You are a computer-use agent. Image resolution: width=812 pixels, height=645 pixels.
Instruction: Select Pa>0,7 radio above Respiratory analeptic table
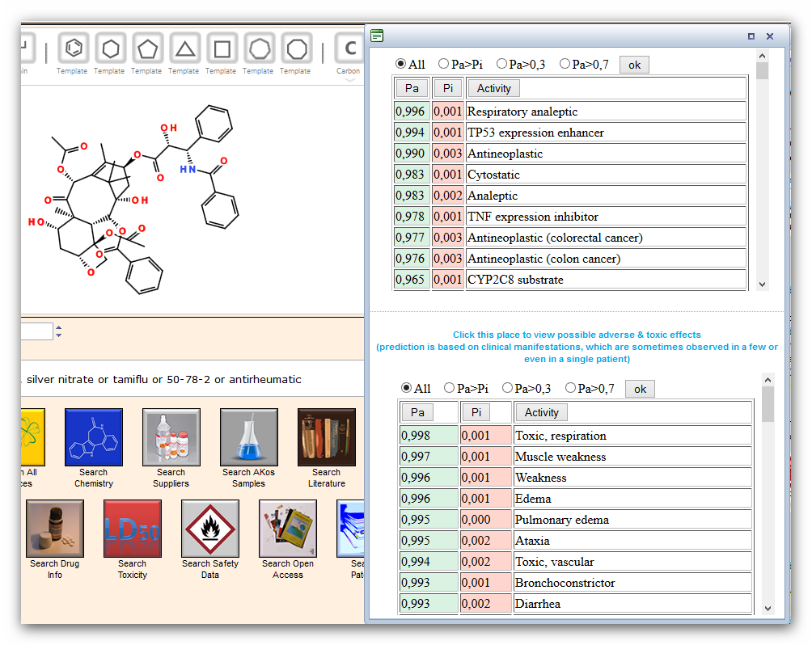click(x=565, y=64)
